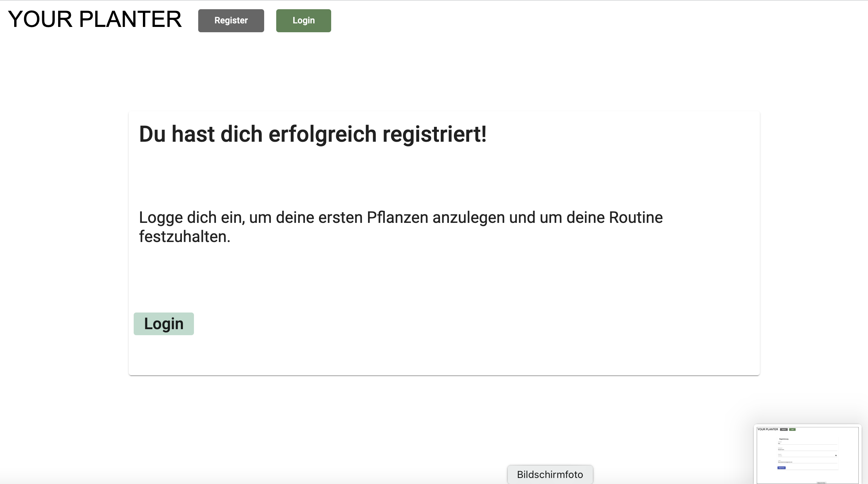Click the word "Du" starting the heading

(152, 134)
